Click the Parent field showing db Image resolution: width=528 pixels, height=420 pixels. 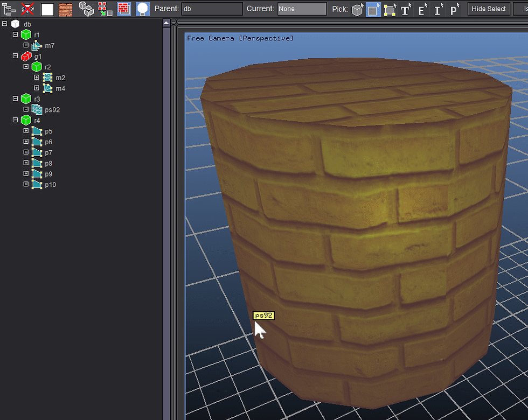click(212, 9)
